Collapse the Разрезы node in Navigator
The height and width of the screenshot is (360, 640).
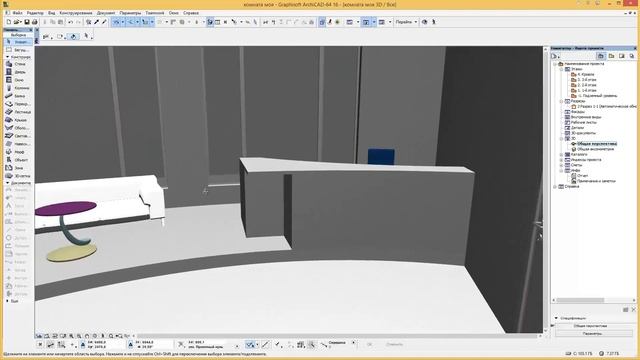(561, 101)
